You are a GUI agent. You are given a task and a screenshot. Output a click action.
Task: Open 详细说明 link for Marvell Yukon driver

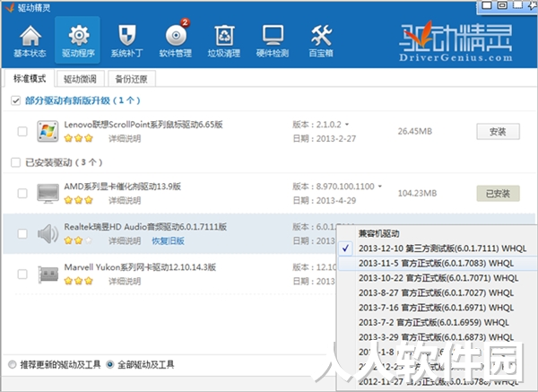125,282
